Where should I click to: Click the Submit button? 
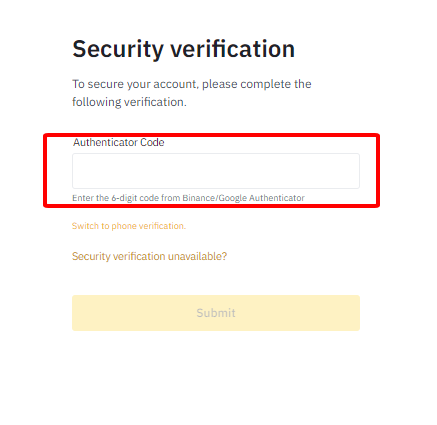[x=216, y=313]
